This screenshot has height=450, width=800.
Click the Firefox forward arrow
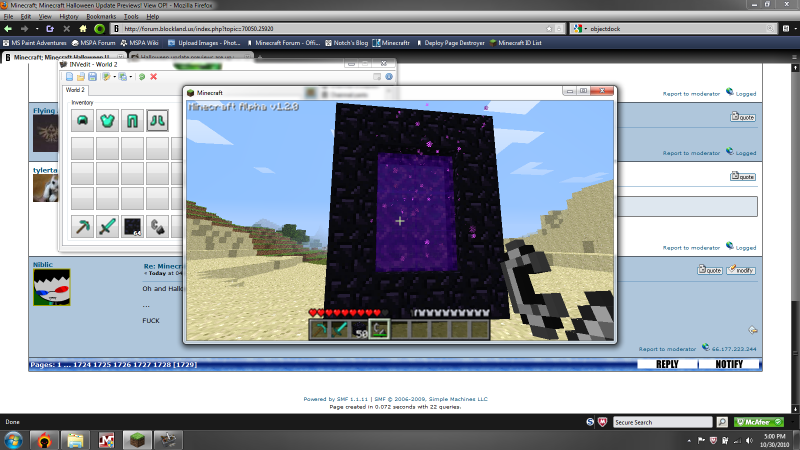pos(24,29)
